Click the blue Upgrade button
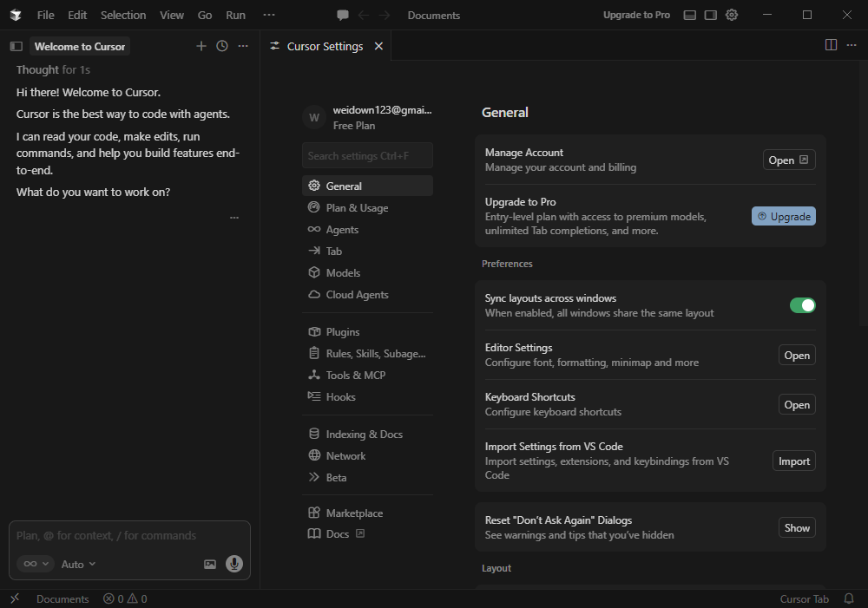 point(783,216)
